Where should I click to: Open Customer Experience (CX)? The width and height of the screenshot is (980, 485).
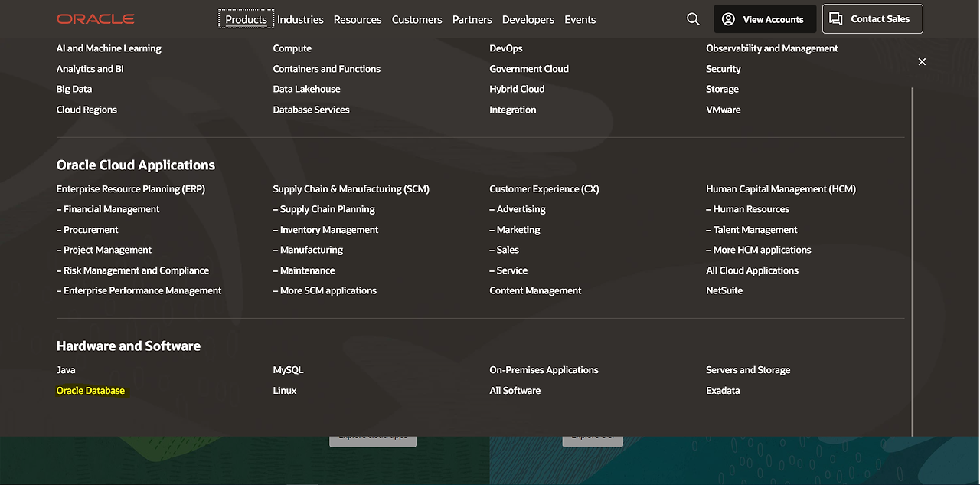point(544,188)
